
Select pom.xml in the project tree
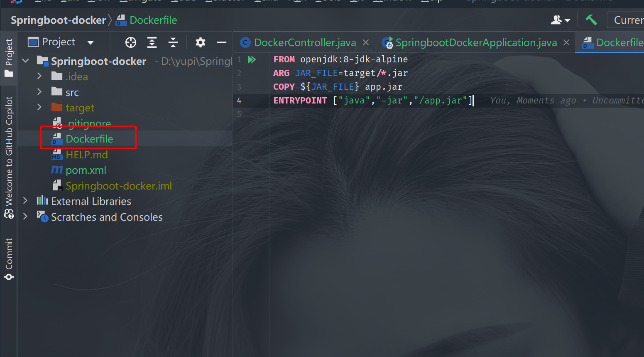pos(86,170)
